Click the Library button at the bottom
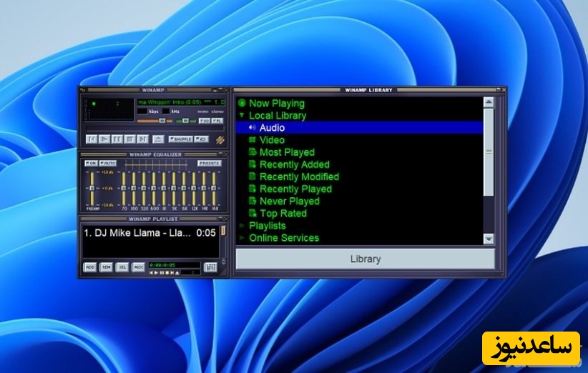This screenshot has height=373, width=588. point(366,259)
